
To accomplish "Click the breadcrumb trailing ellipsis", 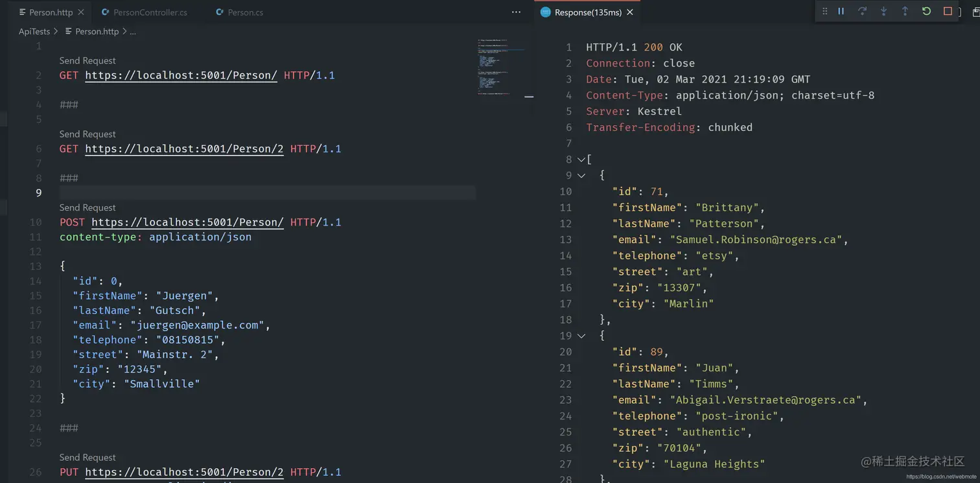I will [133, 31].
